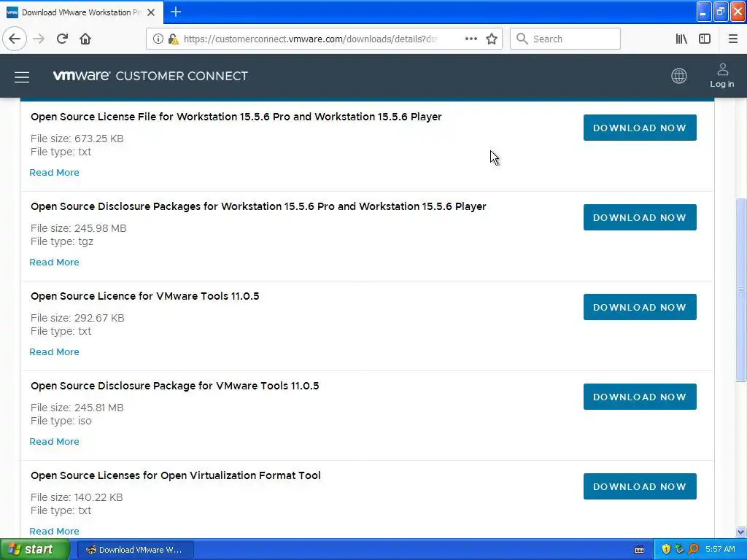This screenshot has height=560, width=747.
Task: Click the File size: 292.67 KB text
Action: [x=77, y=318]
